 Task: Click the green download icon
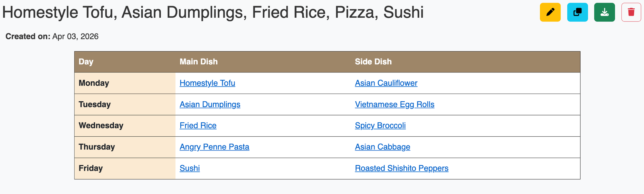pos(604,12)
